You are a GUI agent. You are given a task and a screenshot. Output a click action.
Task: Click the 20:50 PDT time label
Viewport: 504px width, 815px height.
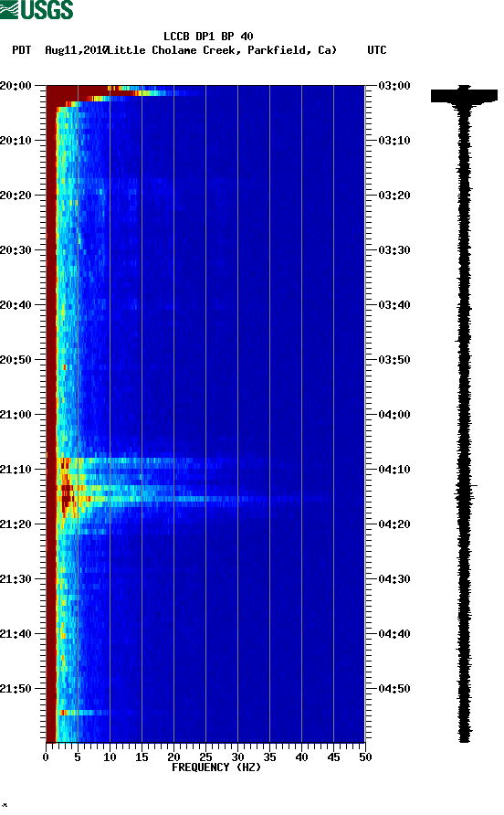click(16, 360)
